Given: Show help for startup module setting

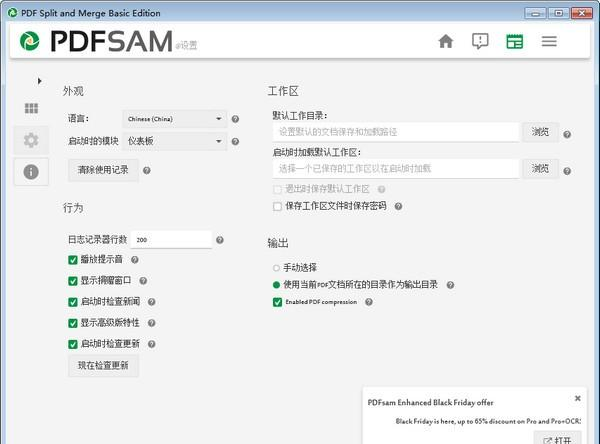Looking at the screenshot, I should click(235, 142).
